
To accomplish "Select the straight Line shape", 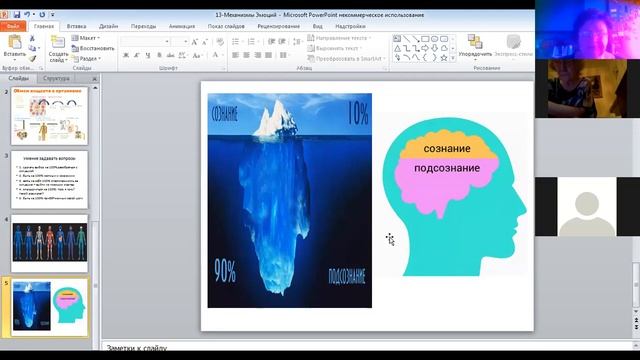I will 406,39.
